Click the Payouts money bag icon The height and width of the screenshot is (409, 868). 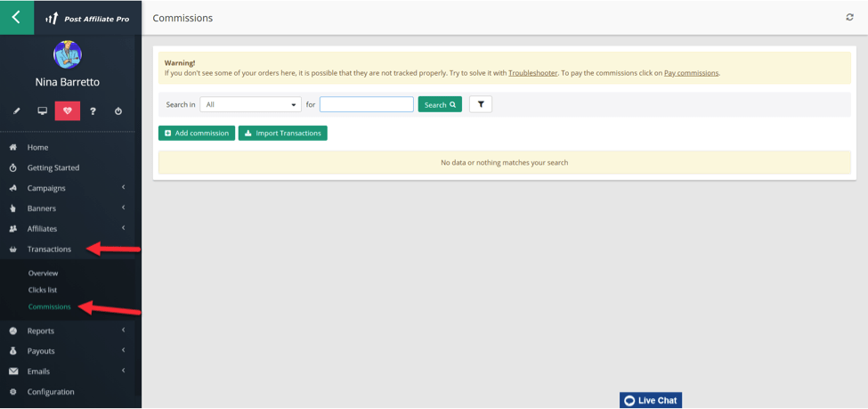[13, 351]
